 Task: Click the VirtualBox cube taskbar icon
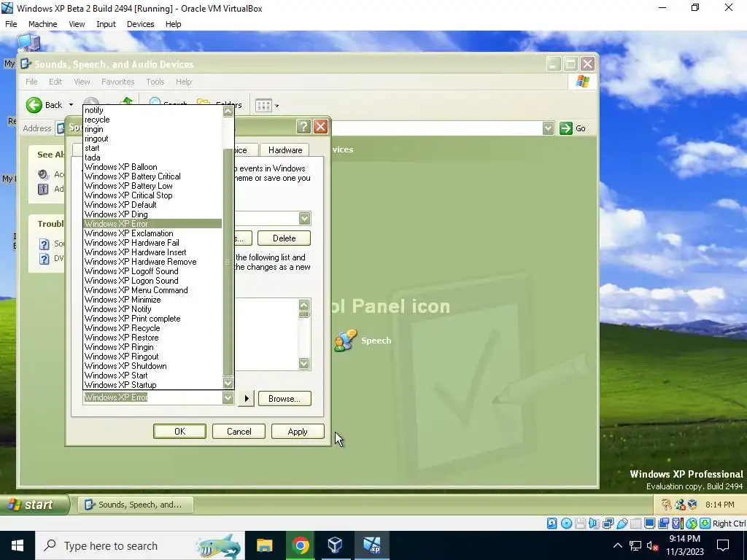point(336,545)
